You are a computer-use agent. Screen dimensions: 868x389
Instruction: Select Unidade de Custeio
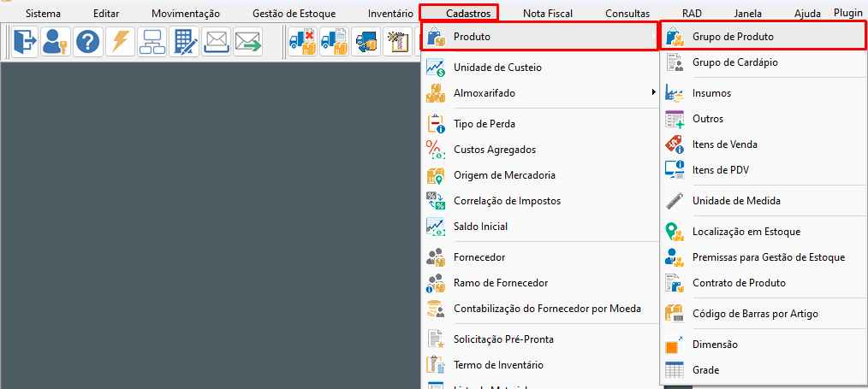pyautogui.click(x=497, y=68)
